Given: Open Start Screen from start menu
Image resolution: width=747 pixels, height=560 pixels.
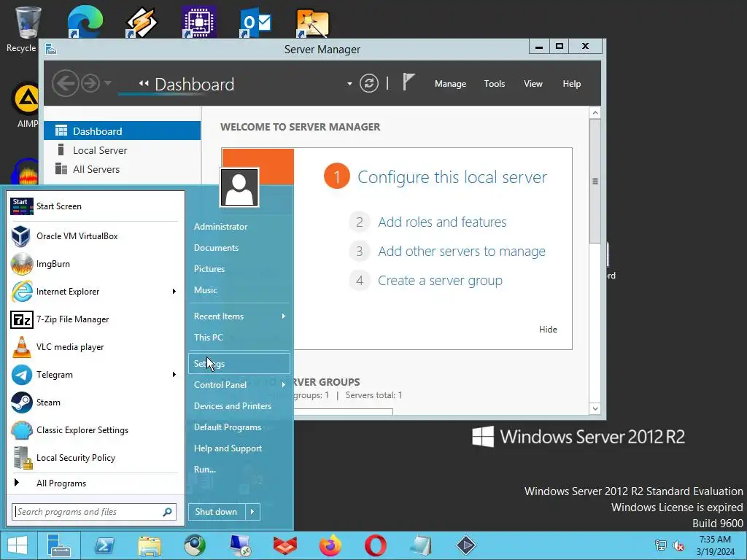Looking at the screenshot, I should pos(96,206).
